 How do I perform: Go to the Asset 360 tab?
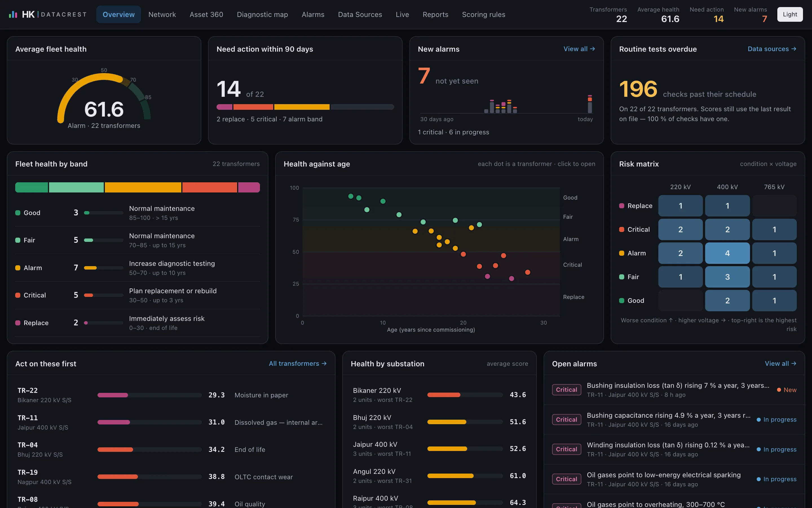pos(206,14)
